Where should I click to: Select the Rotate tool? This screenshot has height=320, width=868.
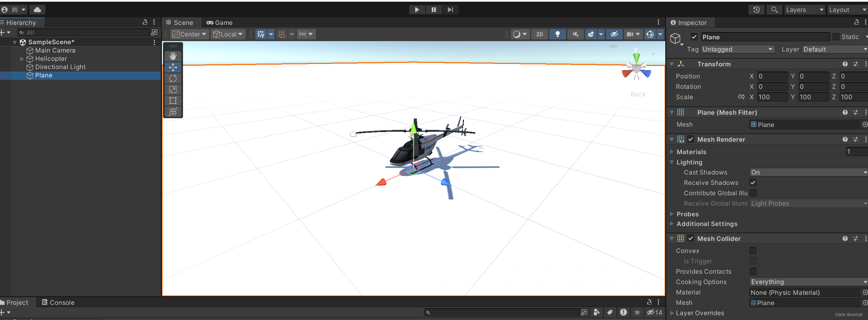pos(173,78)
